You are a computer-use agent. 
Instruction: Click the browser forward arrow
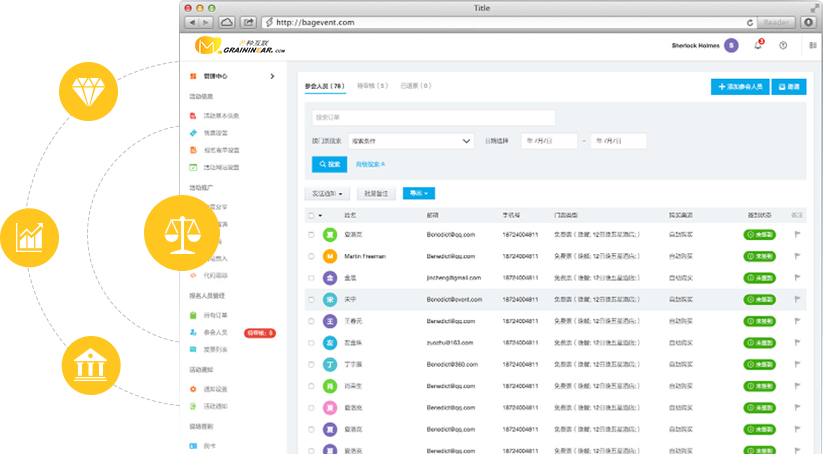pyautogui.click(x=206, y=23)
